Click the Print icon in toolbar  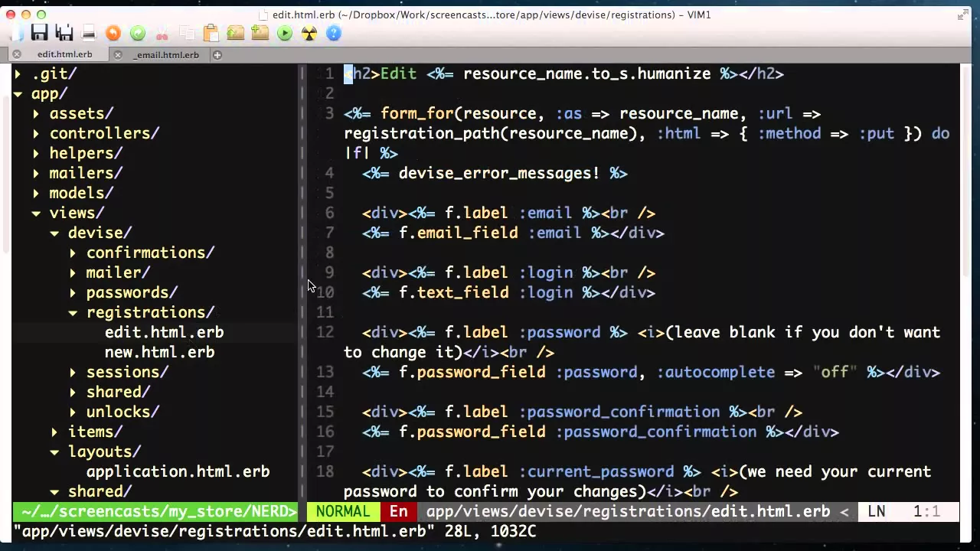point(89,33)
